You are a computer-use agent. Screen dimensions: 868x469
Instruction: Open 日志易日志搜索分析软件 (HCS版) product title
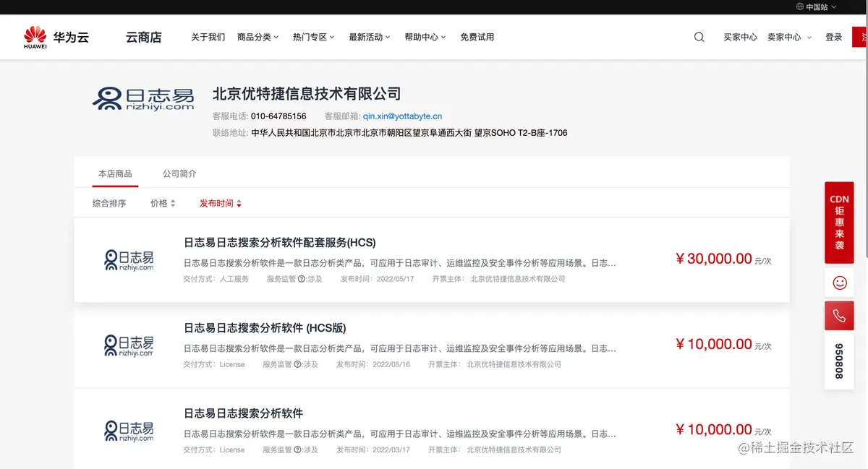(x=265, y=327)
